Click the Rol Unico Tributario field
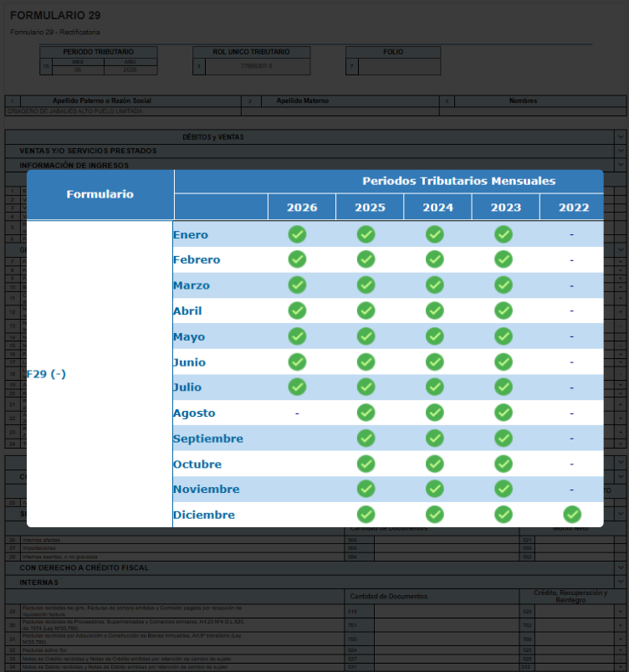The width and height of the screenshot is (629, 672). (x=258, y=66)
